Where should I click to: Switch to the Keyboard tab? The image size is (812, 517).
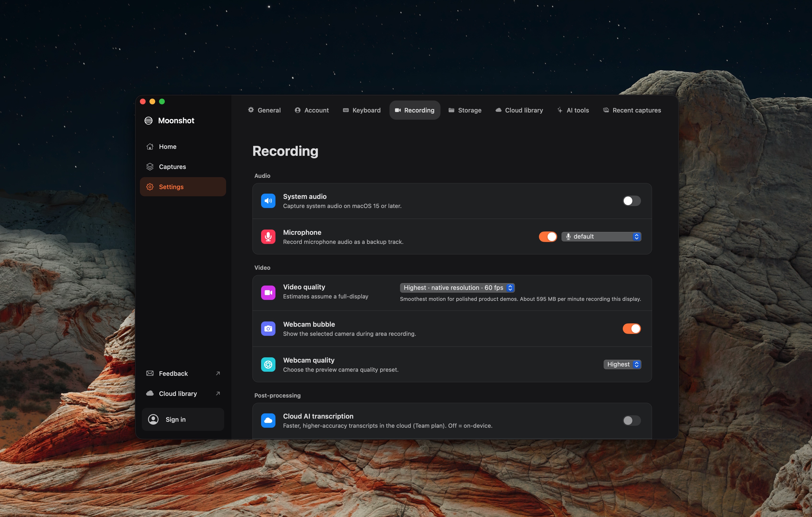[361, 110]
